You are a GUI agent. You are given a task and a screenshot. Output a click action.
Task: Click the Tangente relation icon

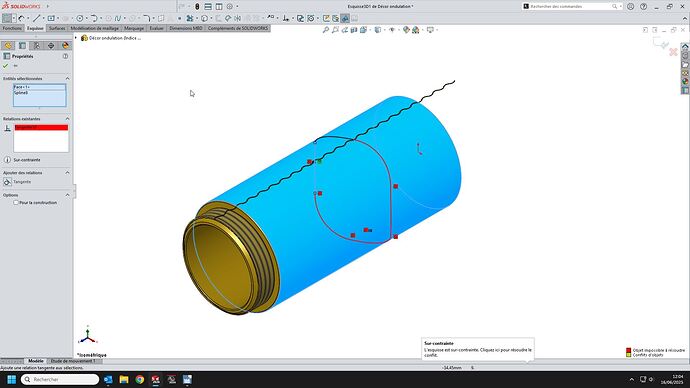click(7, 182)
